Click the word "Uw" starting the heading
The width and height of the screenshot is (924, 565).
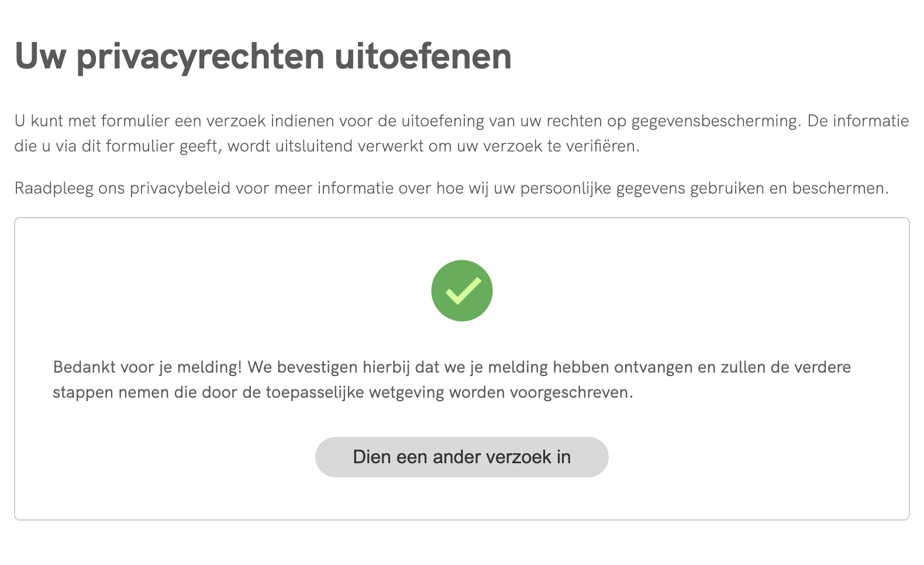(40, 57)
